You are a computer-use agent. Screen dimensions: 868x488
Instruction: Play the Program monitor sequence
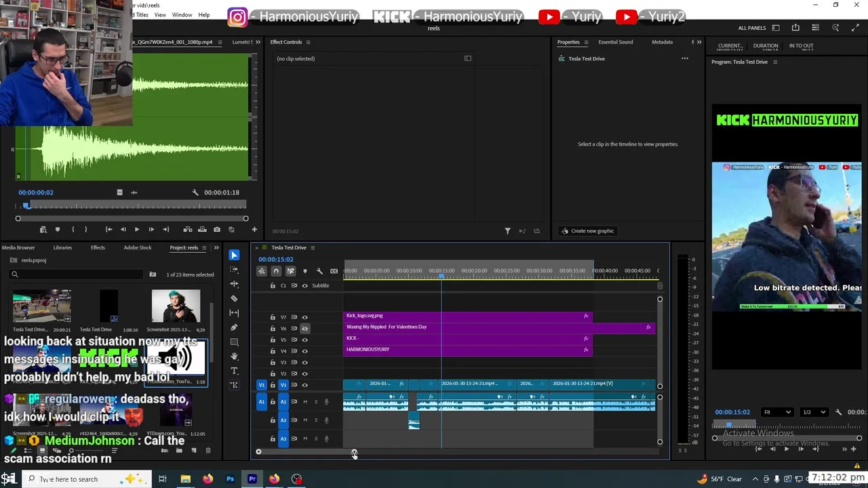tap(786, 449)
